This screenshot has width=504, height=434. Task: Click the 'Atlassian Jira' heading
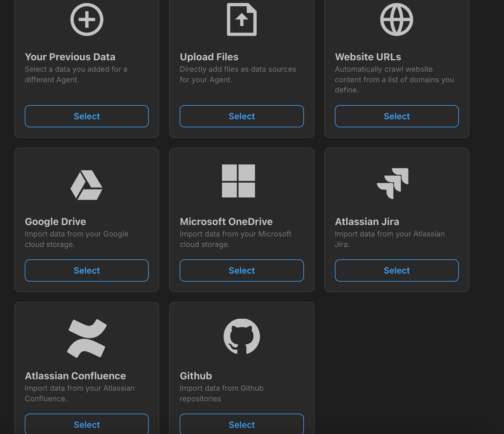[367, 222]
